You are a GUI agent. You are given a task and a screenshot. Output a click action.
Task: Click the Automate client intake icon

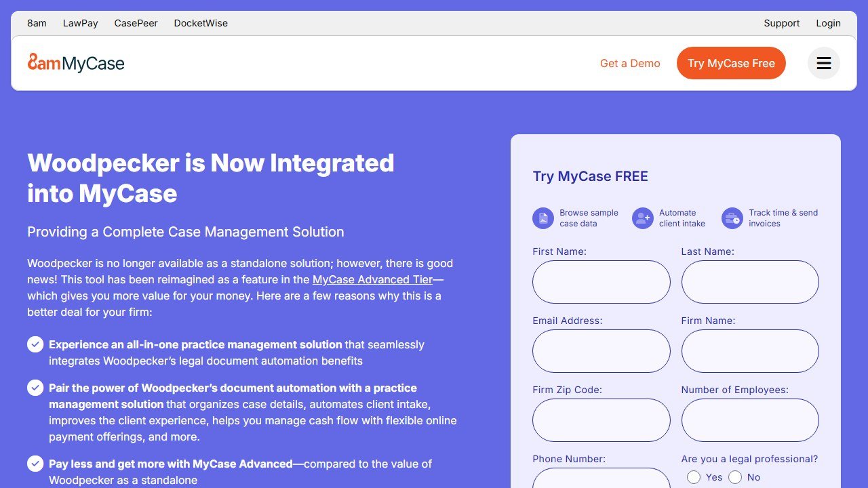tap(643, 218)
